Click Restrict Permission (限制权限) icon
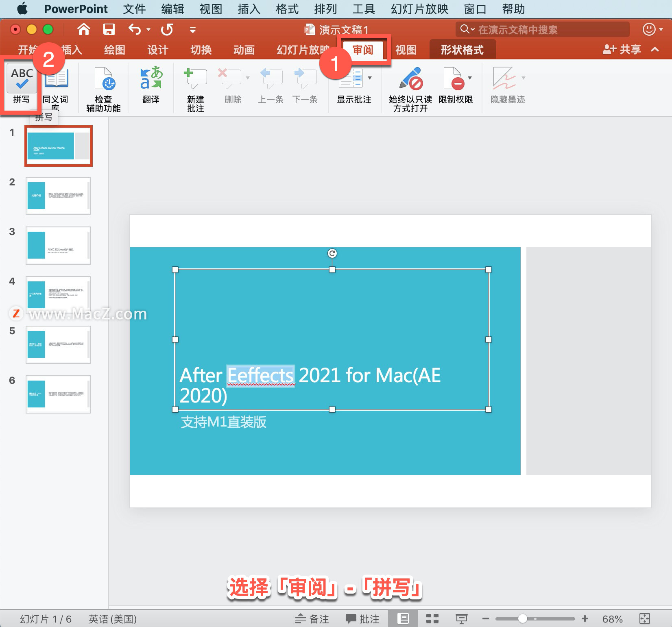This screenshot has height=627, width=672. pyautogui.click(x=454, y=78)
